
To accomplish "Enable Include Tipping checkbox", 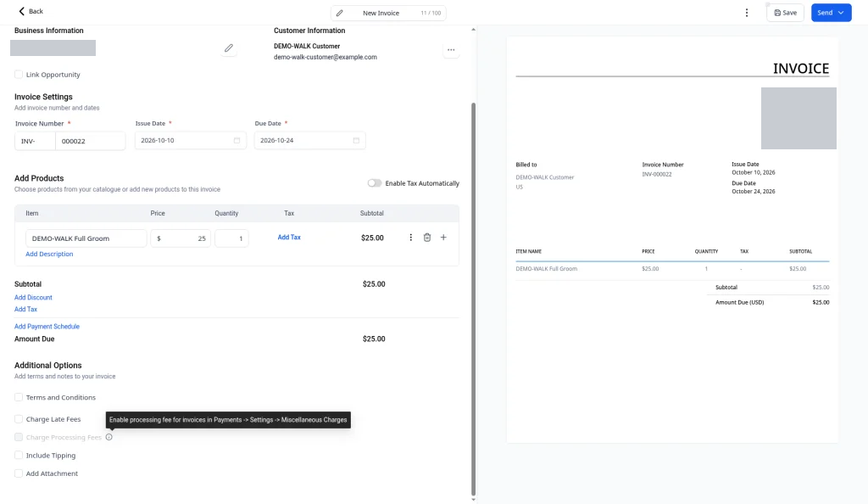I will coord(19,456).
